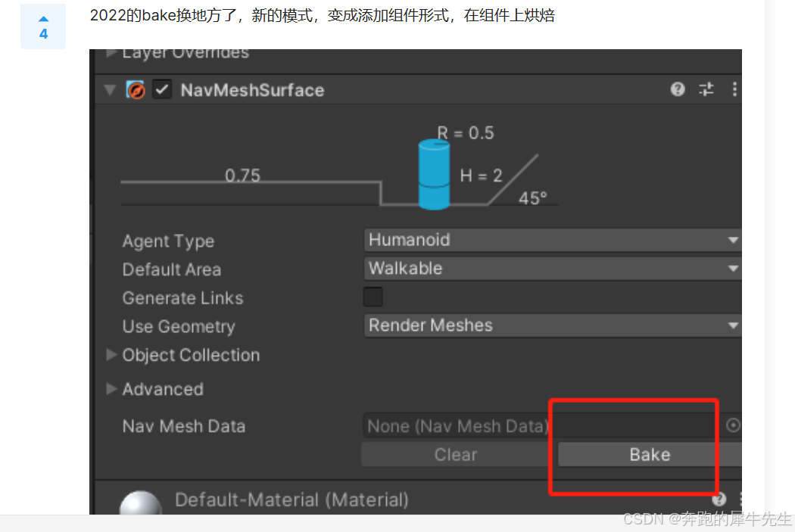
Task: Toggle the NavMeshSurface enabled checkbox
Action: 162,90
